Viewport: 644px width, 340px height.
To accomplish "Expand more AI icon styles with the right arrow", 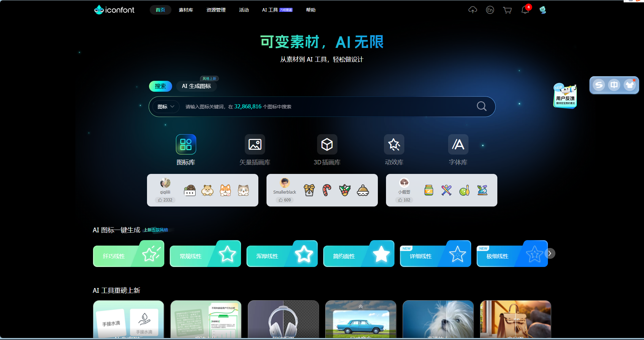I will tap(550, 253).
